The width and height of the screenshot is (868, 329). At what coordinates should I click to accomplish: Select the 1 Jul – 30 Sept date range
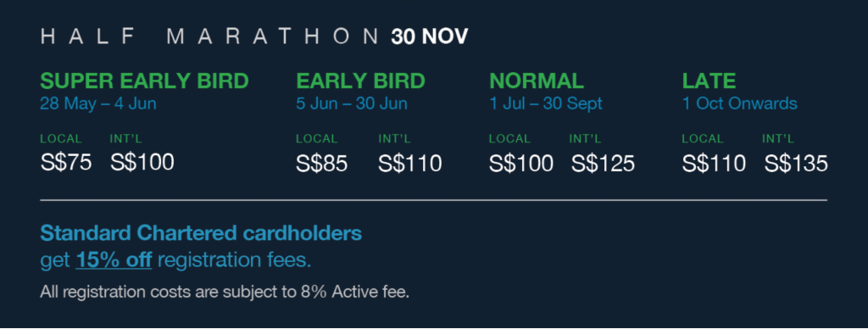546,103
